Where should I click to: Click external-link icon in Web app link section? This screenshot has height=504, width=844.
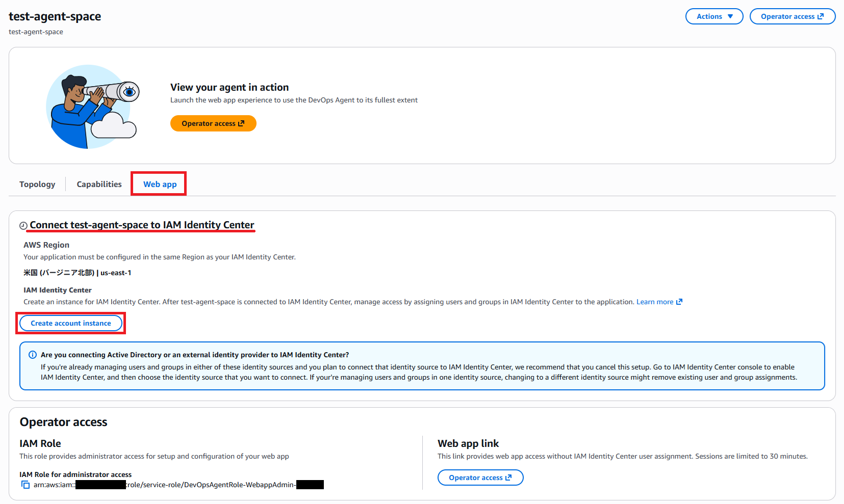(508, 478)
